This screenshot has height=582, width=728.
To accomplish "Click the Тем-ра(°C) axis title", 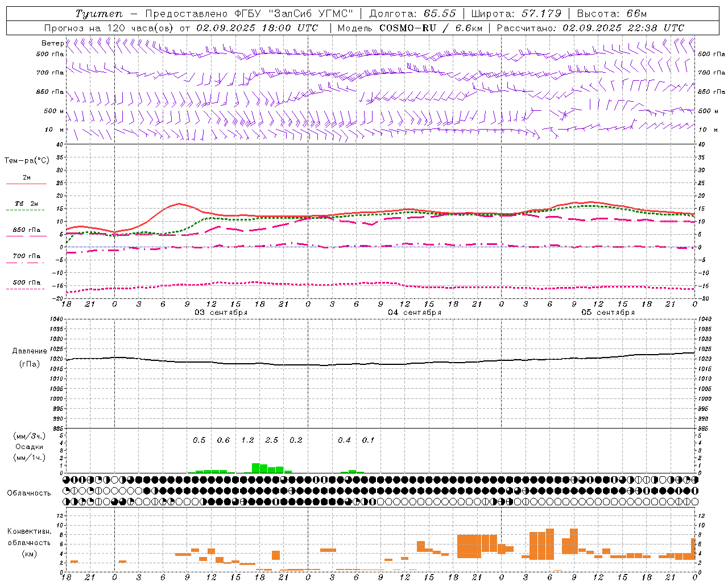I will coord(27,161).
